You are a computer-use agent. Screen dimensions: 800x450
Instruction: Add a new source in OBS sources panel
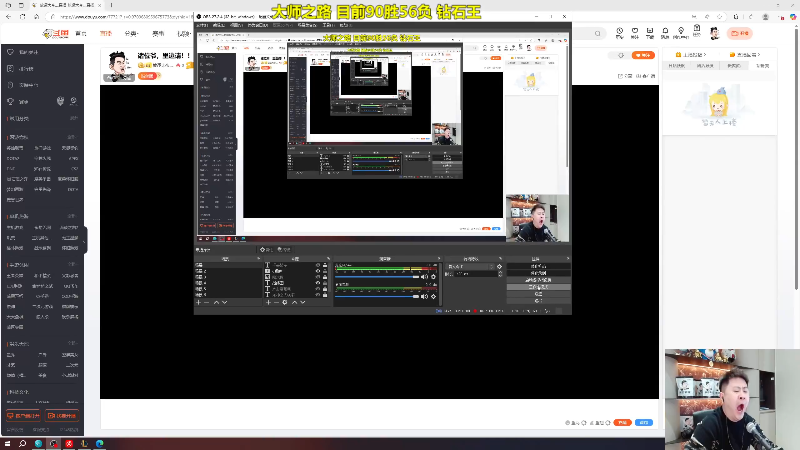point(268,303)
